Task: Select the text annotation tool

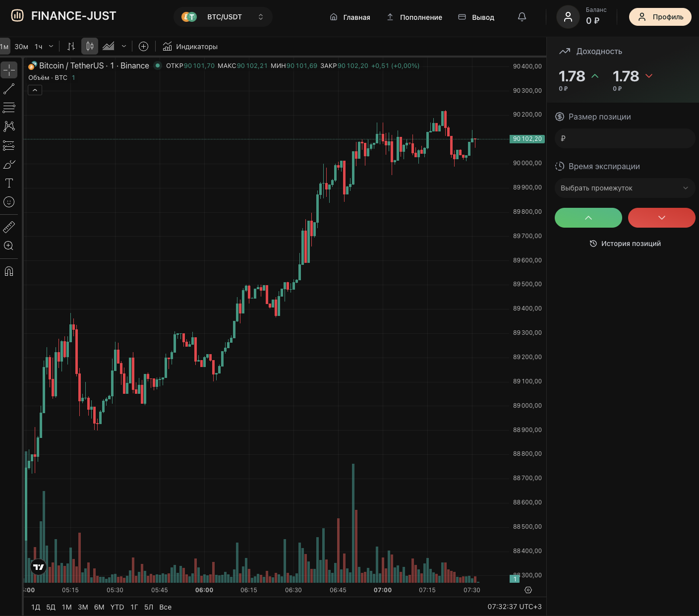Action: [9, 183]
